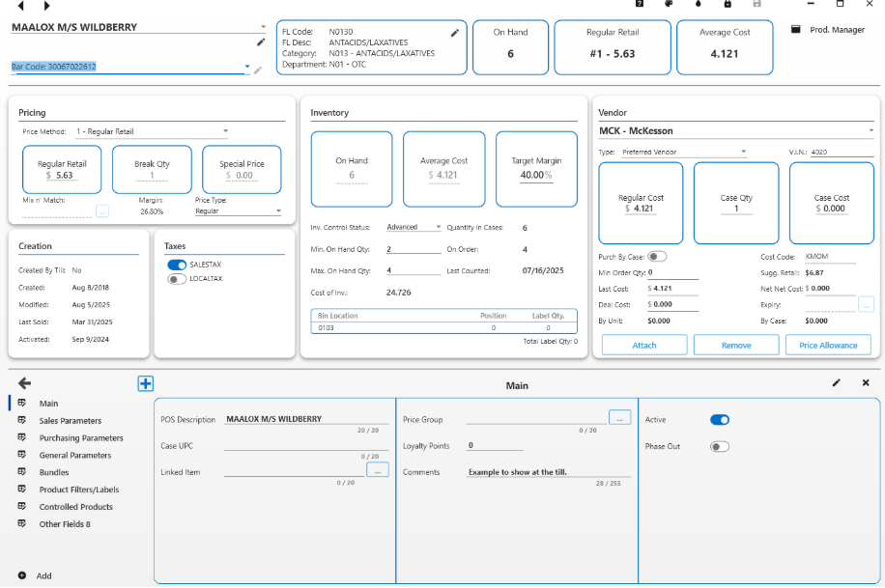The image size is (885, 588).
Task: Click the icon beside Controlled Products
Action: (x=22, y=506)
